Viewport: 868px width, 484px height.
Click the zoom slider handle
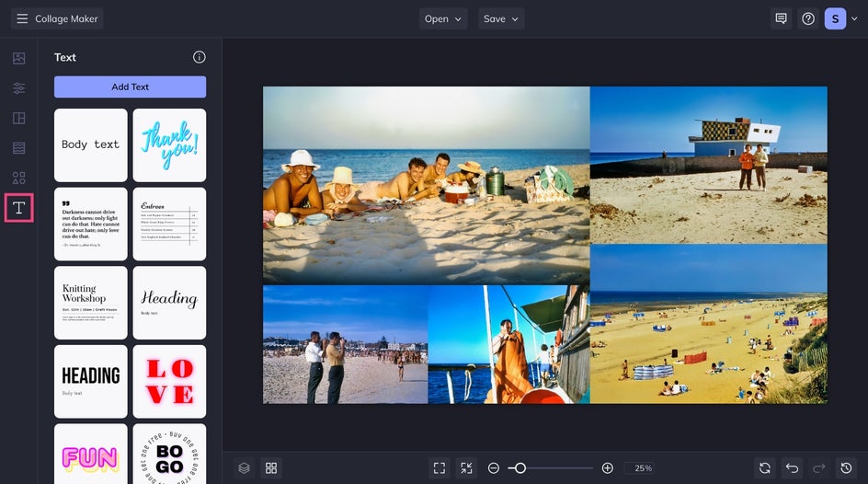[x=520, y=468]
